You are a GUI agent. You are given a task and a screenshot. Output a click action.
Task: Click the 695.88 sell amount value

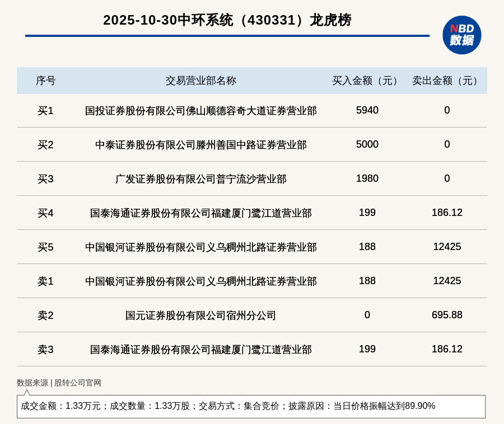[447, 315]
